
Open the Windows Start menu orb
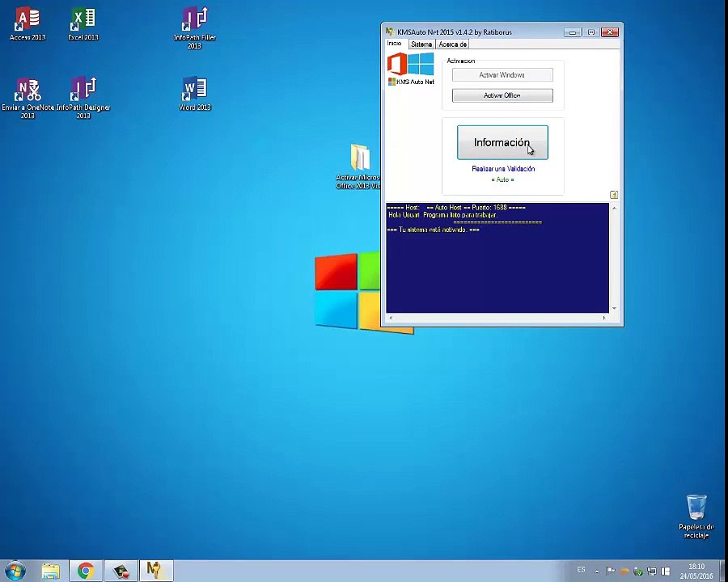point(15,571)
